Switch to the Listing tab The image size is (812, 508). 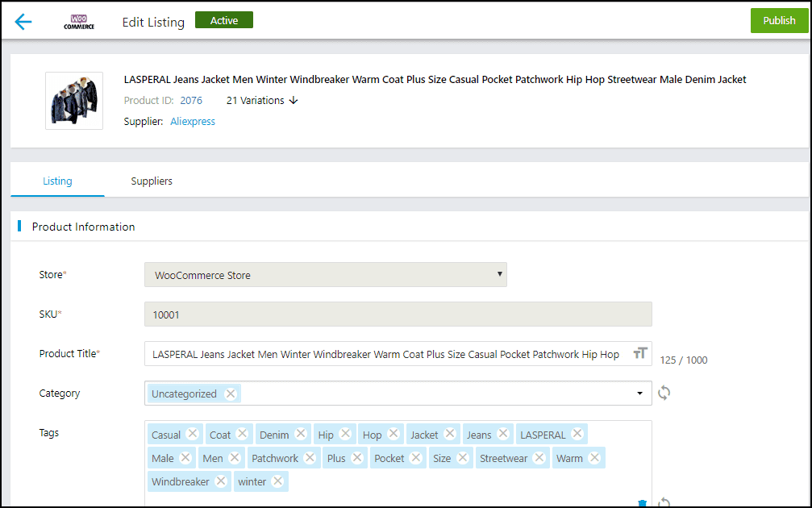57,181
